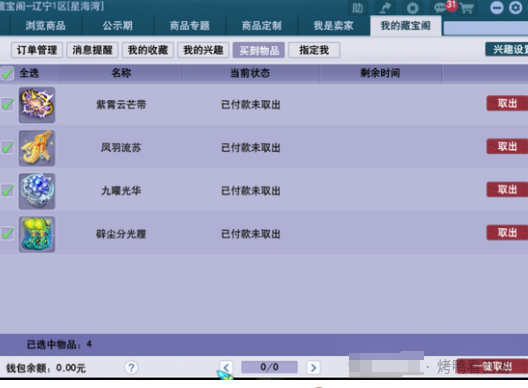Uncheck the 辟尘分光履 item checkbox
528x388 pixels.
point(7,234)
